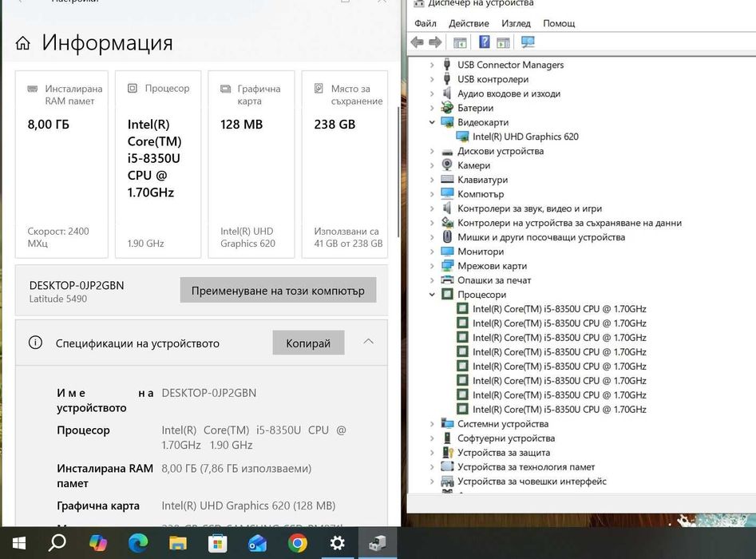This screenshot has height=559, width=756.
Task: Click Back arrow in Device Manager toolbar
Action: [417, 42]
